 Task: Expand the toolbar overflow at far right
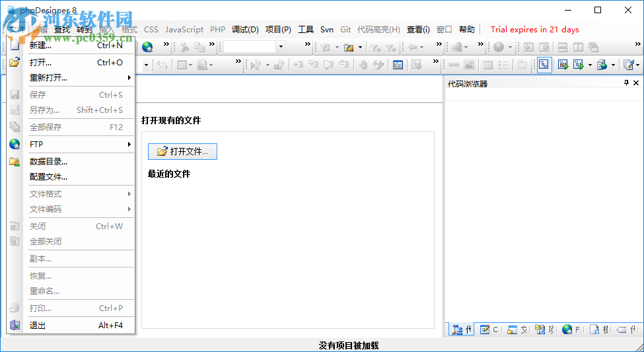pyautogui.click(x=638, y=44)
